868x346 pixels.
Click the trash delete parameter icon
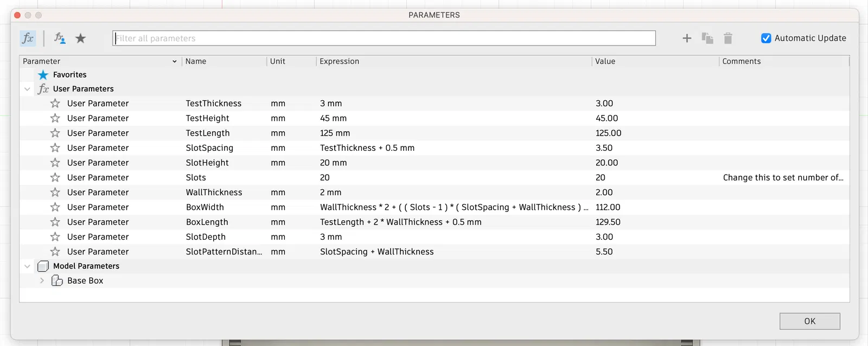(x=728, y=38)
